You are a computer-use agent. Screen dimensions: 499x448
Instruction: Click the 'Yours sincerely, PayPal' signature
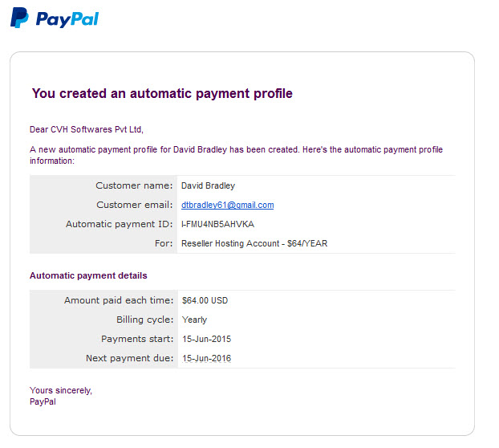click(x=61, y=396)
